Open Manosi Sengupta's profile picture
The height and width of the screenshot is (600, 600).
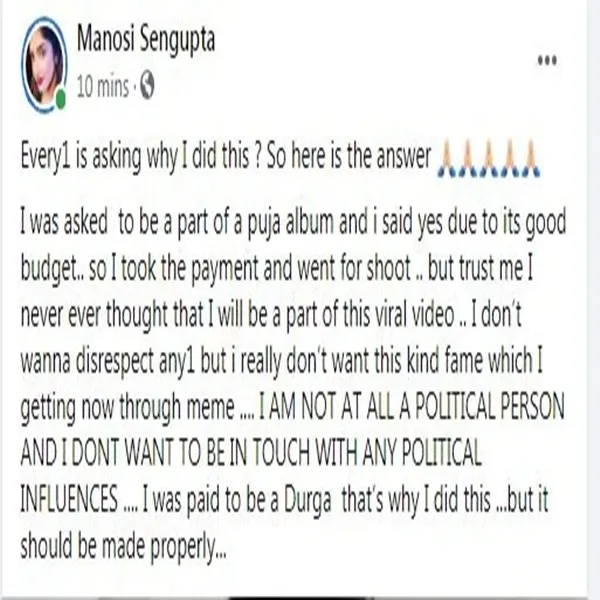tap(44, 65)
